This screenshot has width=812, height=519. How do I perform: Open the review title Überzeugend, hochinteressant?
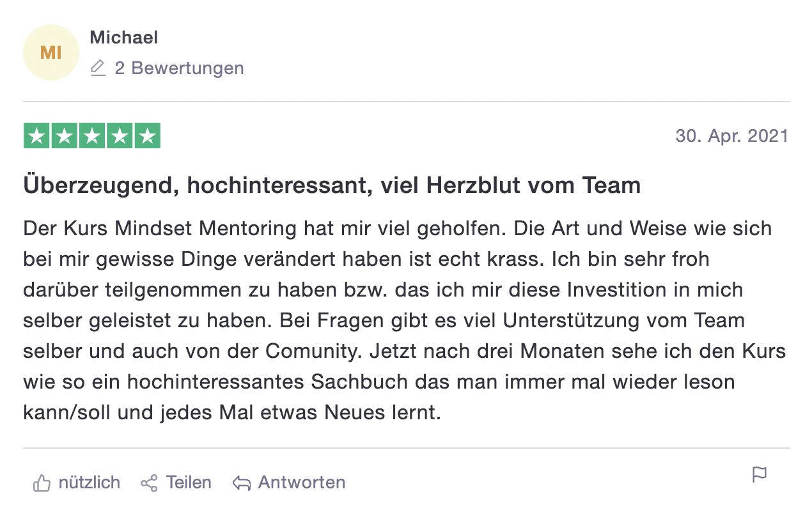tap(332, 185)
